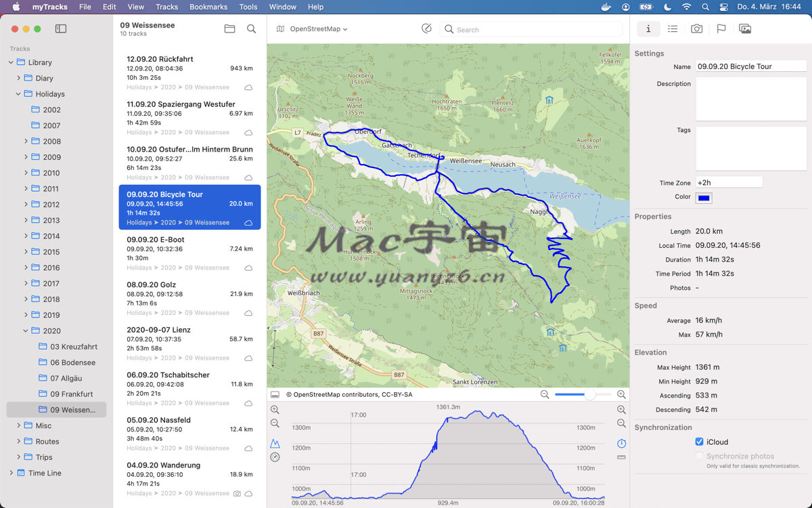Collapse the 2020 folder in sidebar
The width and height of the screenshot is (812, 508).
(x=26, y=331)
